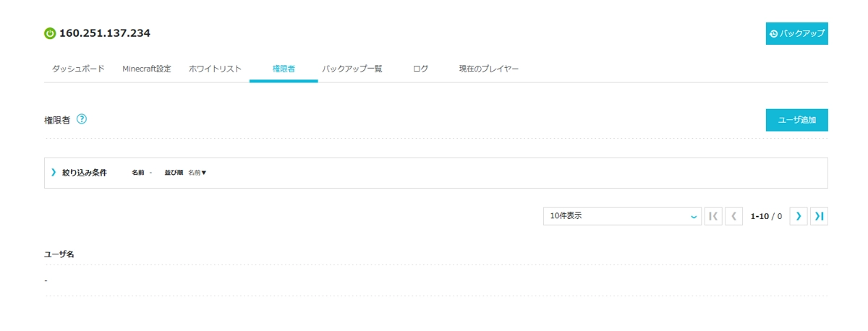Screen dimensions: 868x331
Task: Go to the バックアップ一覧 tab
Action: [352, 69]
